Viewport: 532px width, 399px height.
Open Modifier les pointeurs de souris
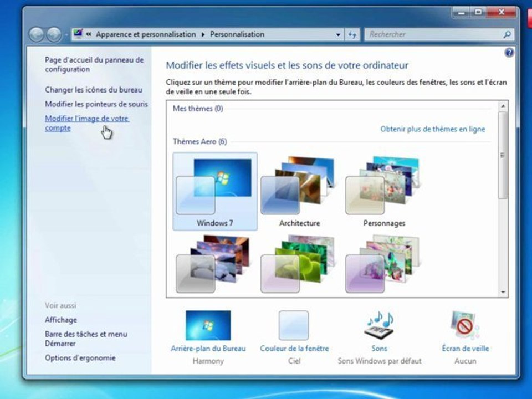click(96, 104)
